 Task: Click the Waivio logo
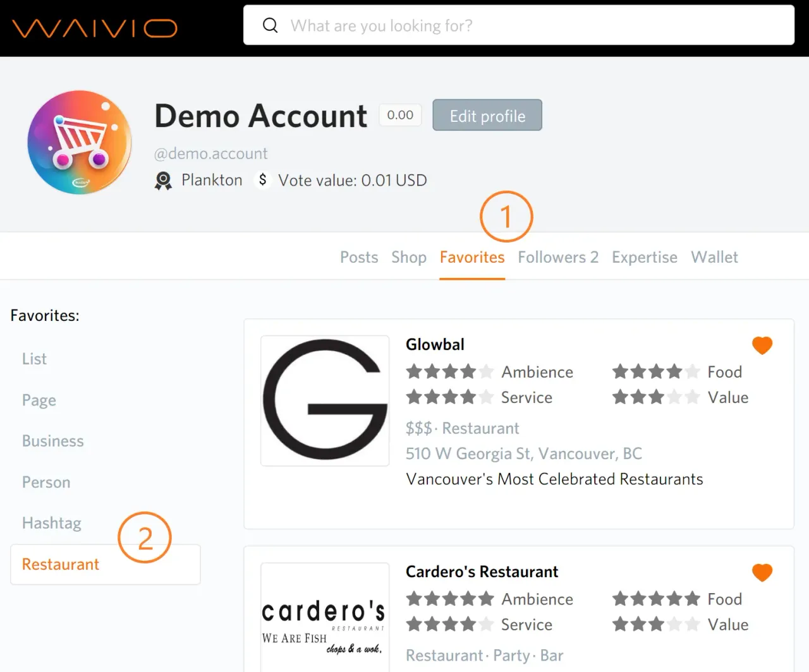[95, 28]
